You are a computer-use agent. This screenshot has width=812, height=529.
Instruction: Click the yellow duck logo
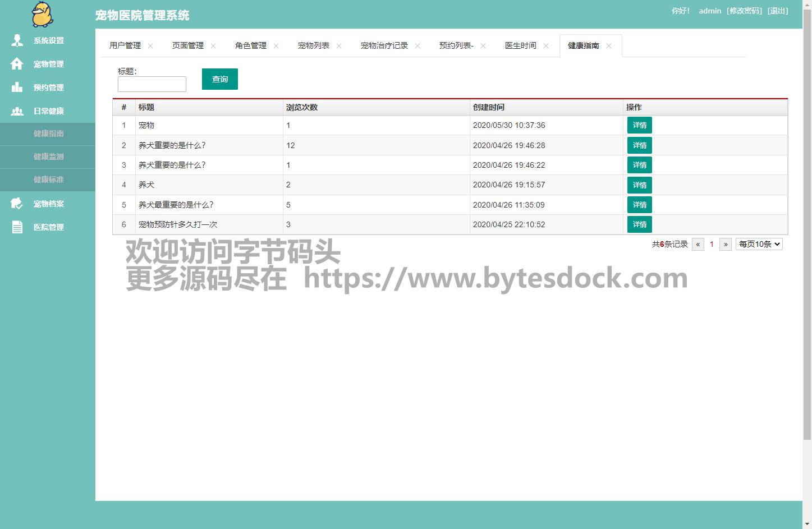42,15
